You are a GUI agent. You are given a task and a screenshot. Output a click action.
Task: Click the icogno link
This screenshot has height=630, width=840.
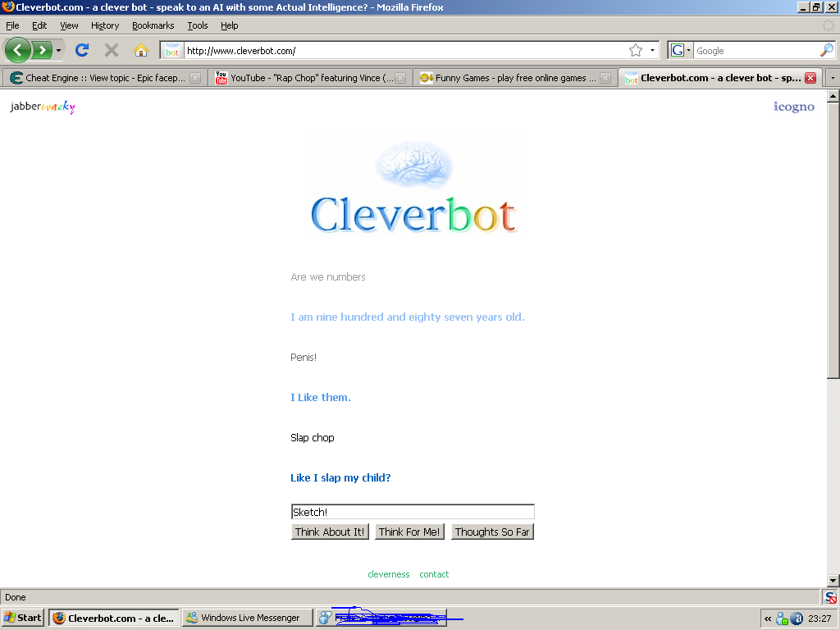coord(793,107)
